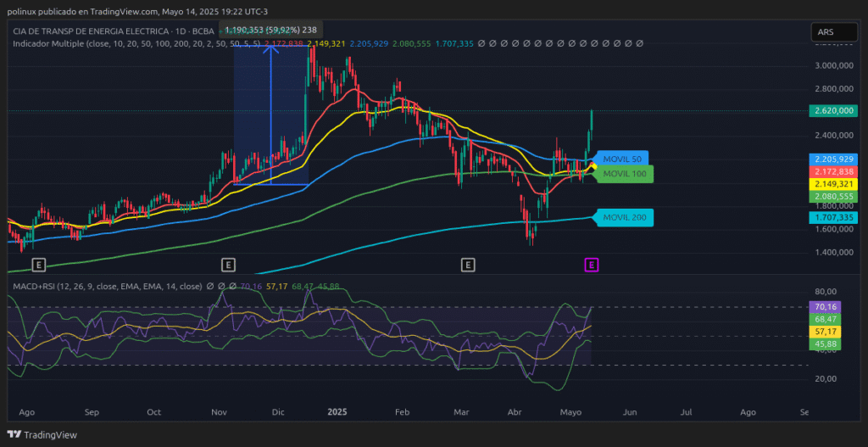Click the current price label 2.620,000
The width and height of the screenshot is (868, 447).
pyautogui.click(x=832, y=111)
